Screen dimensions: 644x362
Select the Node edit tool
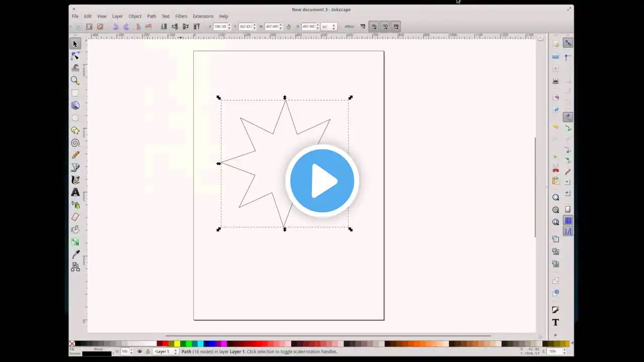(x=75, y=56)
